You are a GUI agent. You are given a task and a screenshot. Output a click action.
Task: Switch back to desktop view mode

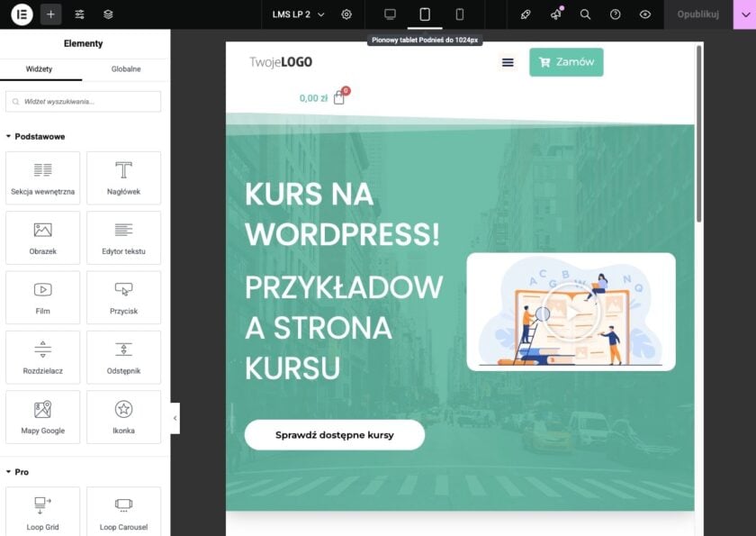tap(389, 14)
